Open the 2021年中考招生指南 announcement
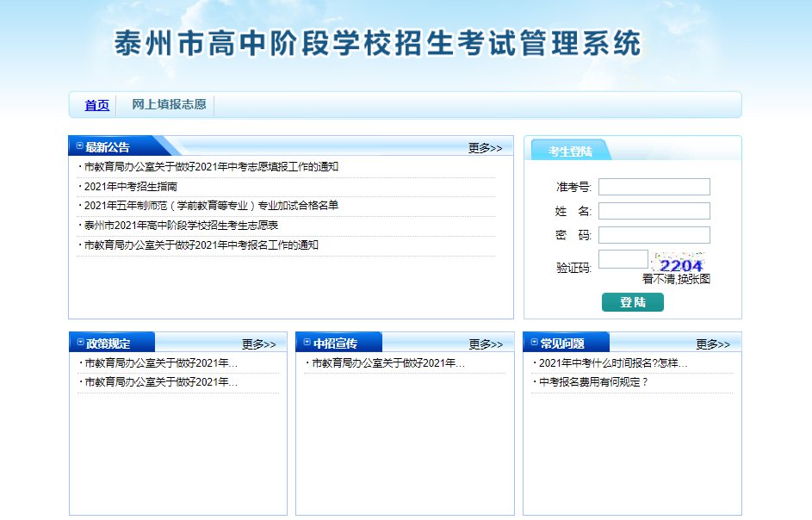The width and height of the screenshot is (812, 520). [x=130, y=186]
